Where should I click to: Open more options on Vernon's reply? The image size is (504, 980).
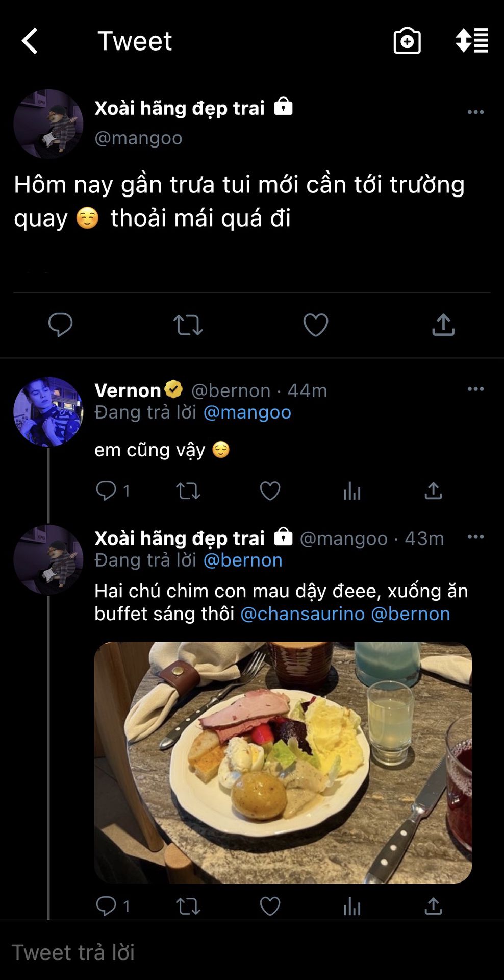(475, 389)
